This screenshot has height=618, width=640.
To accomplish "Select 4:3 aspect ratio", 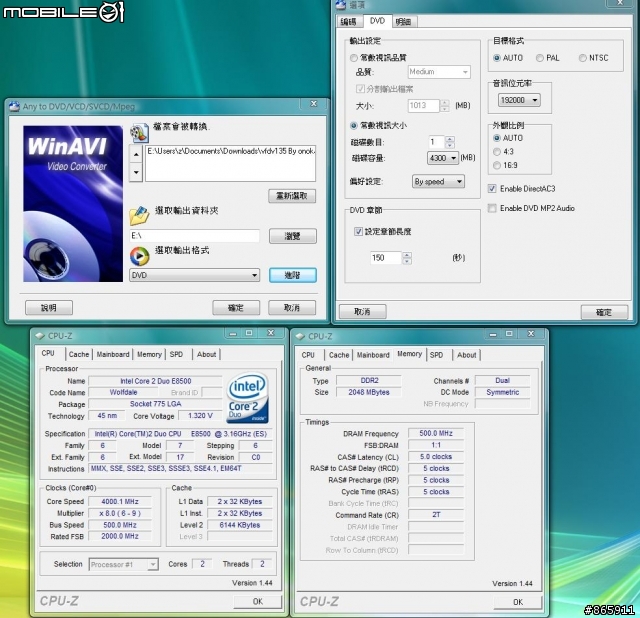I will point(497,152).
